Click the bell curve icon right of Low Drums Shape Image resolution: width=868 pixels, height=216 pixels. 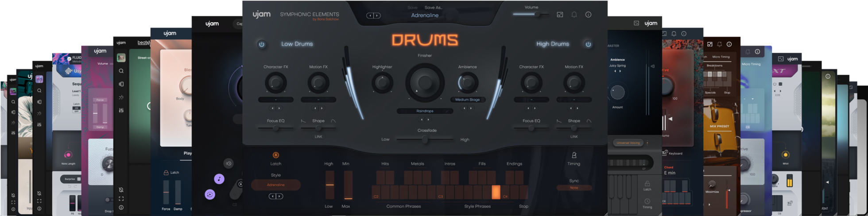(x=333, y=121)
